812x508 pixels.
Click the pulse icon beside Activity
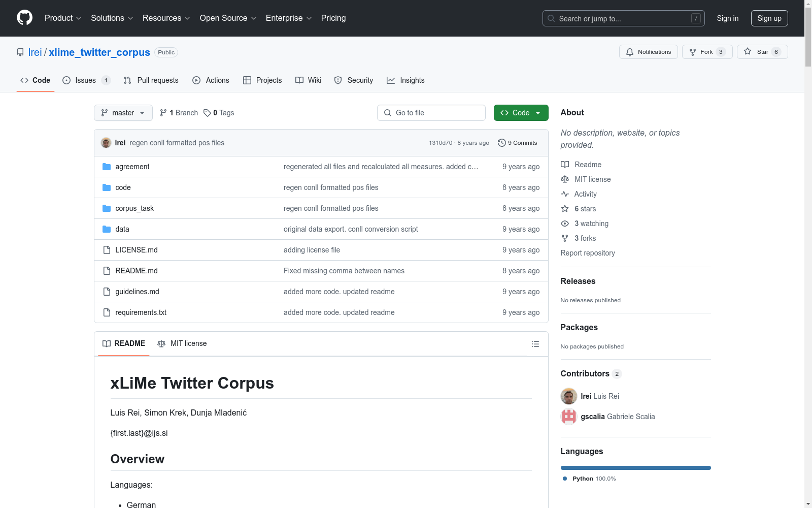pos(565,194)
